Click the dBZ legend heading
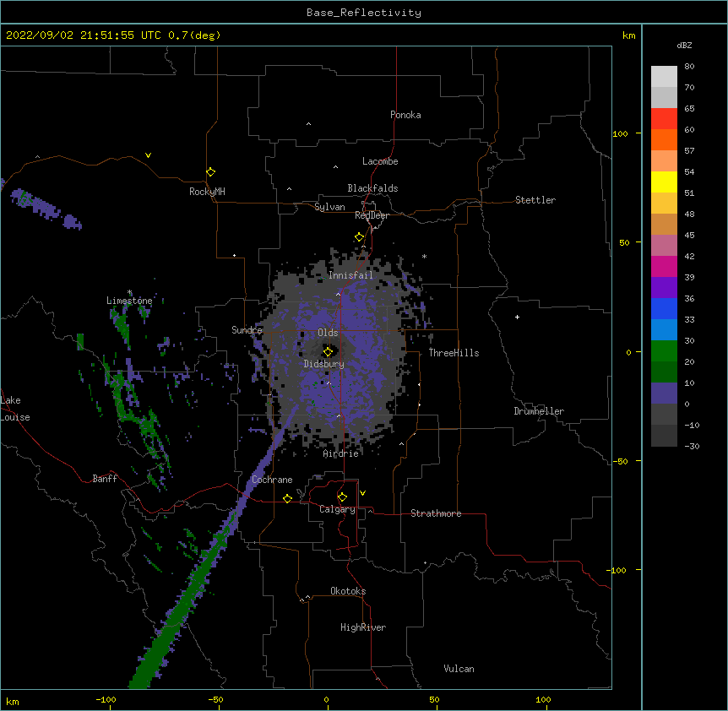Screen dimensions: 728x711 point(684,46)
